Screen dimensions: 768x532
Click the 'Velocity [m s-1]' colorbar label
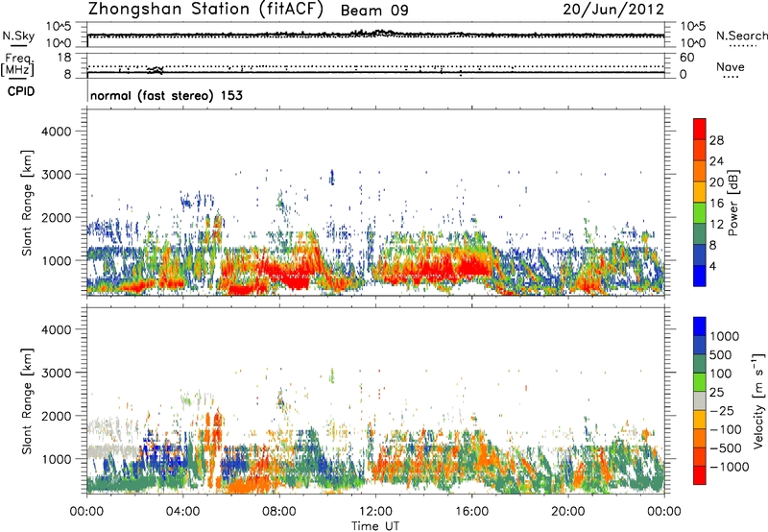pos(758,400)
